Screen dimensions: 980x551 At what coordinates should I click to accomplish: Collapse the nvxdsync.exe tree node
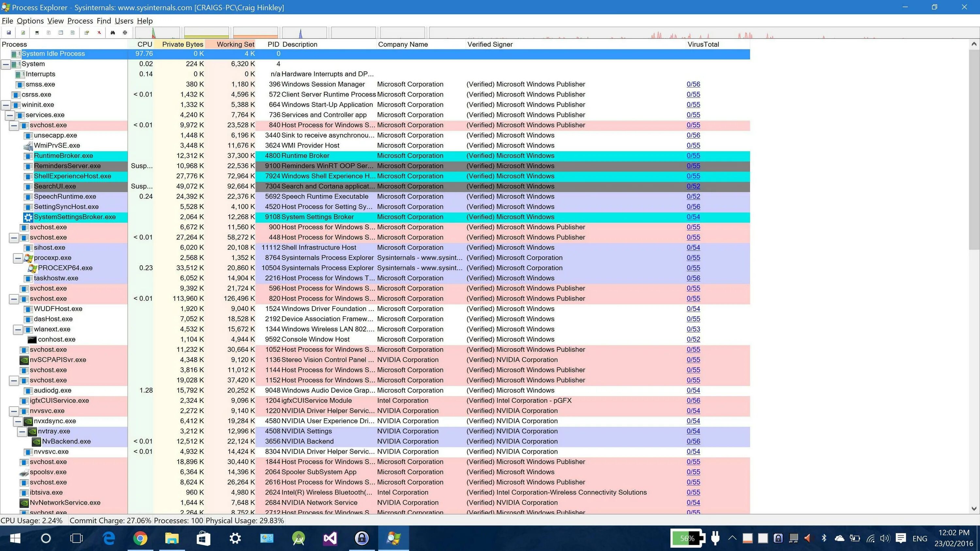[x=18, y=421]
